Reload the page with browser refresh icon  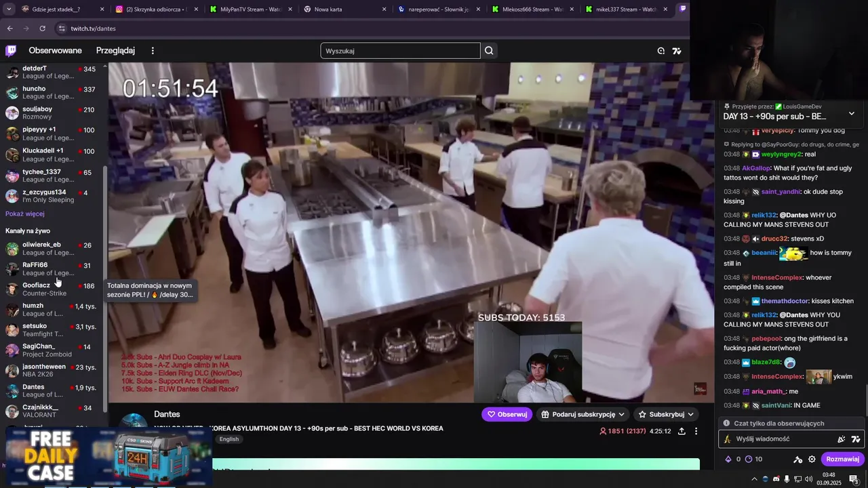42,28
